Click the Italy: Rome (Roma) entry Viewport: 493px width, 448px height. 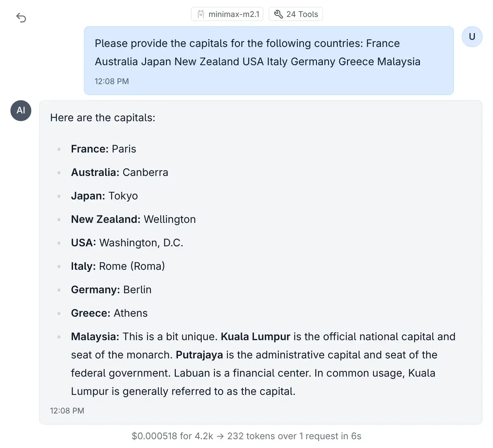(118, 266)
